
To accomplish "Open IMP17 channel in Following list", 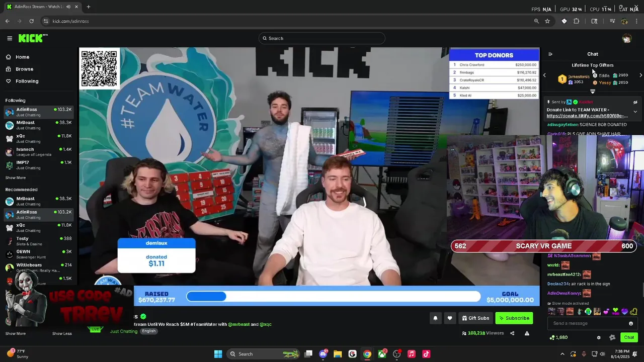I will tap(38, 165).
